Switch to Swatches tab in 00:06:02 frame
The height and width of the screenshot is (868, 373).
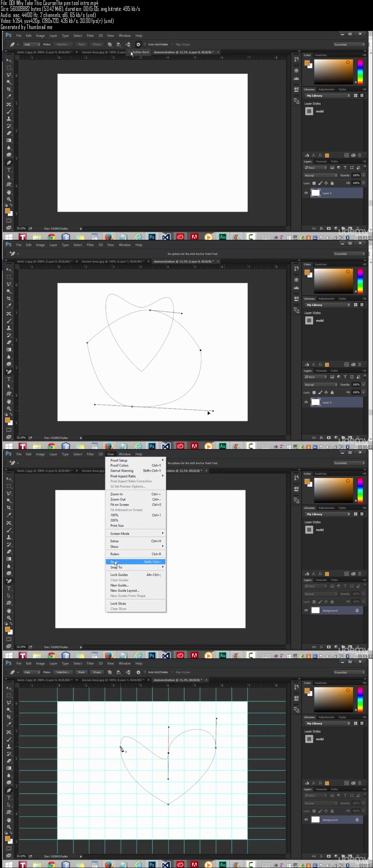click(x=321, y=265)
